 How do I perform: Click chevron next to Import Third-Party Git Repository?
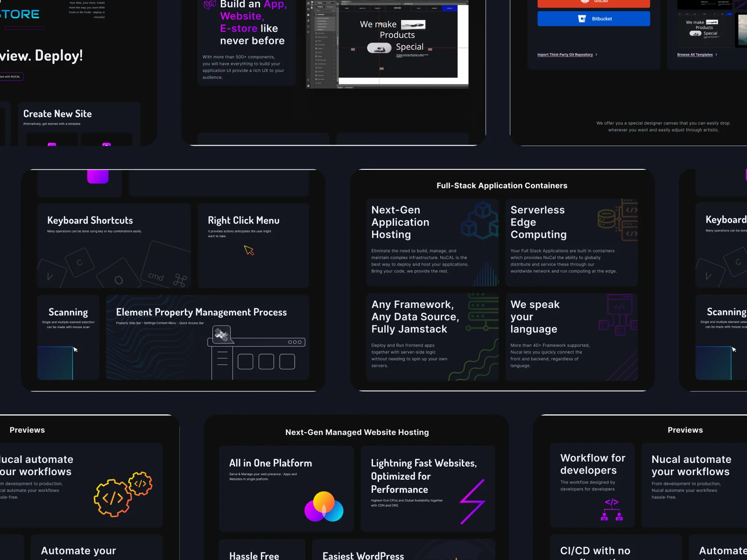pos(596,55)
